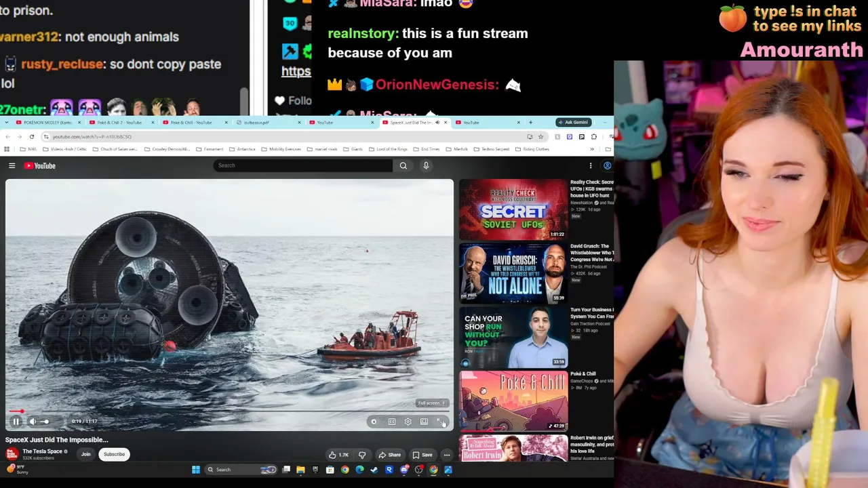The height and width of the screenshot is (488, 868).
Task: Show hidden bookmarks with the chevron
Action: [x=592, y=149]
